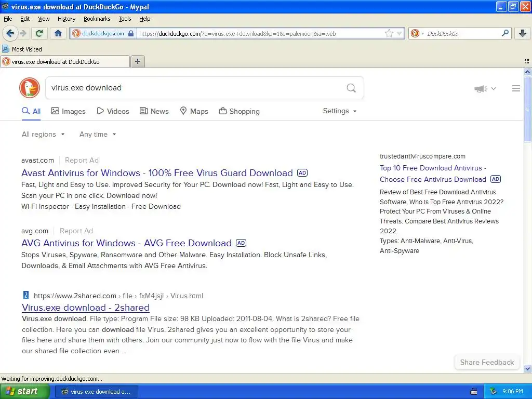Open the downloads arrow button
532x399 pixels.
523,33
